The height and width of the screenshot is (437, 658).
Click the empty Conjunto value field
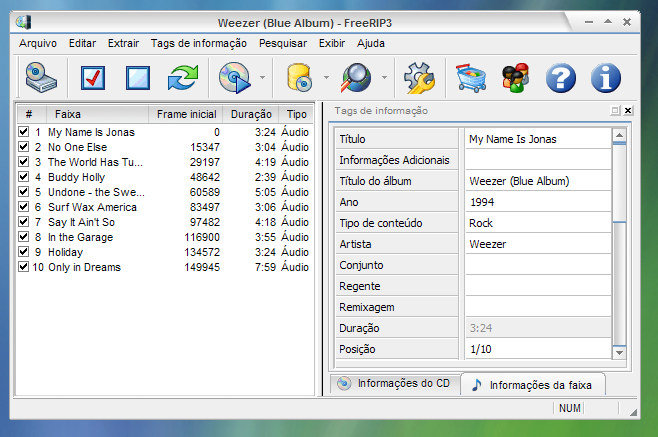[x=538, y=265]
